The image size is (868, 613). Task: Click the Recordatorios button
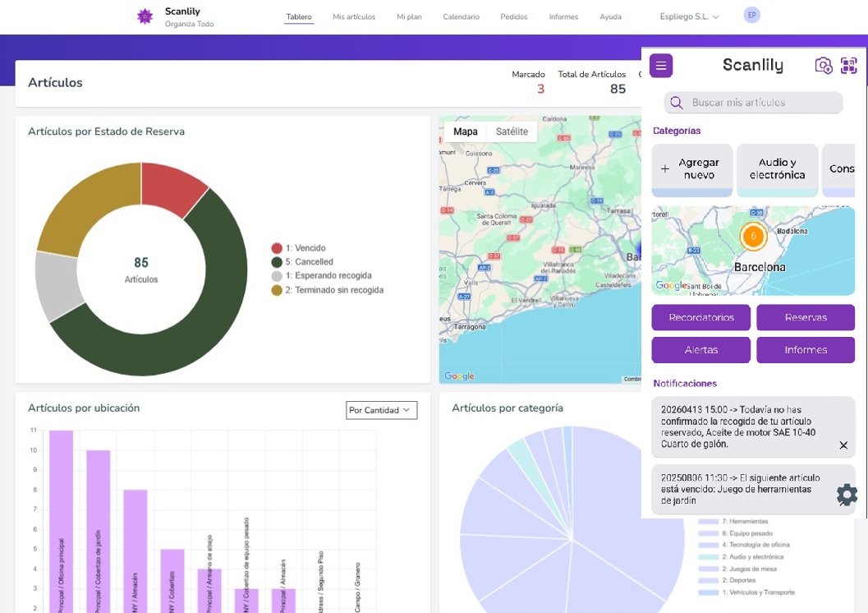tap(700, 317)
